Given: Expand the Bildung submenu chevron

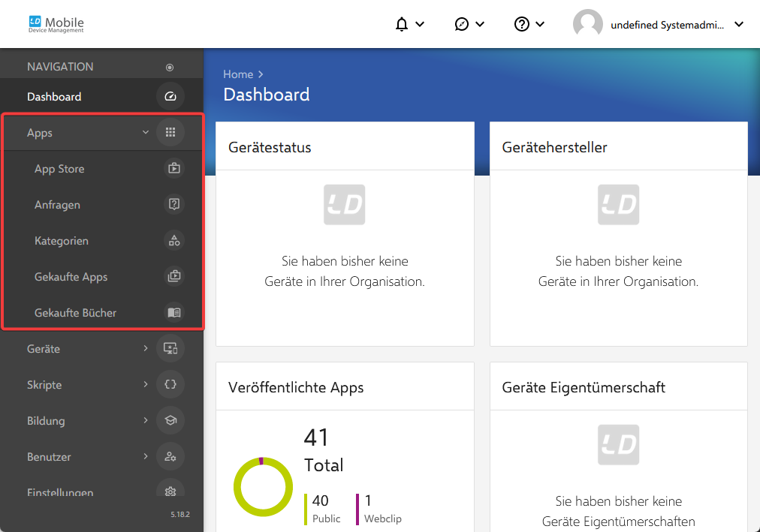Looking at the screenshot, I should (146, 420).
